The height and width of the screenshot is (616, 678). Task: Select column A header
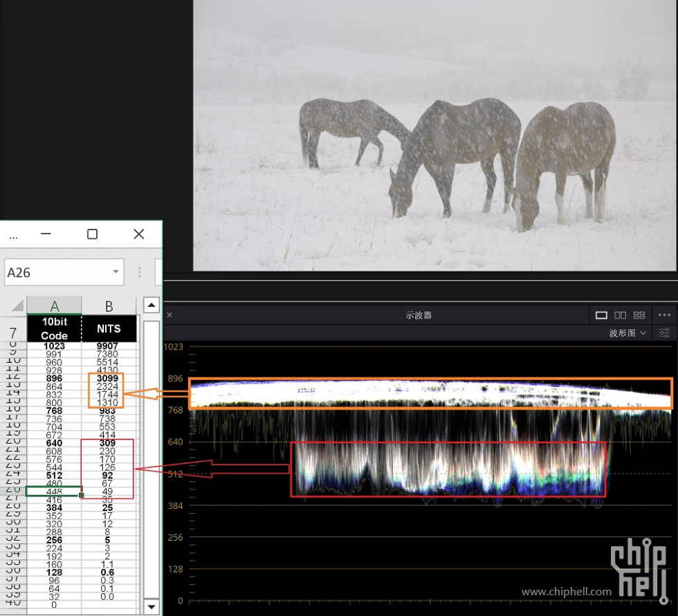coord(54,306)
